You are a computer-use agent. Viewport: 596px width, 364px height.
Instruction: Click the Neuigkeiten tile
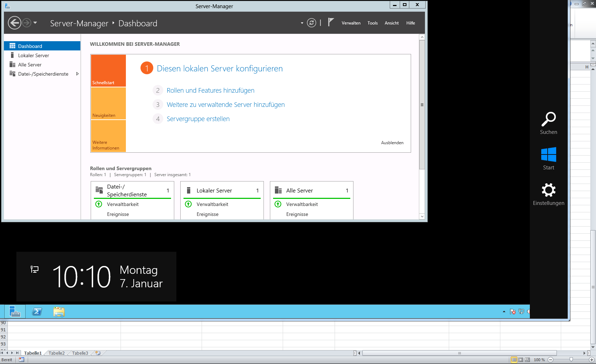pyautogui.click(x=108, y=103)
